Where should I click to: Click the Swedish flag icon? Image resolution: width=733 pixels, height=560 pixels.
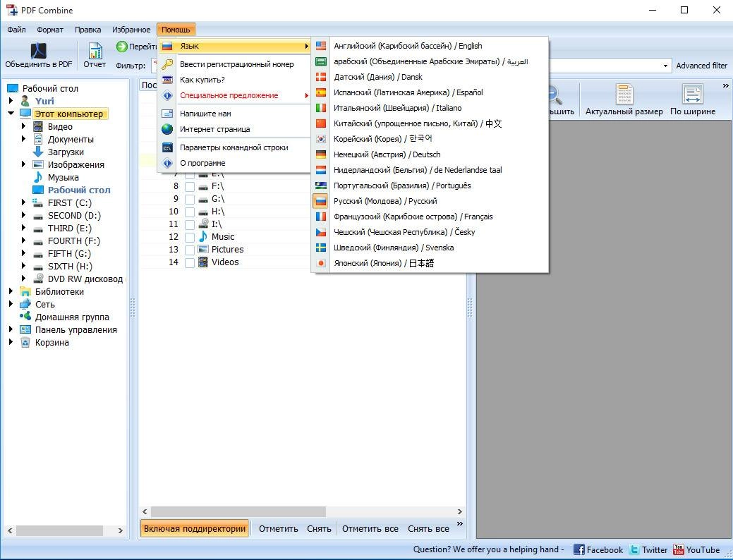coord(321,248)
